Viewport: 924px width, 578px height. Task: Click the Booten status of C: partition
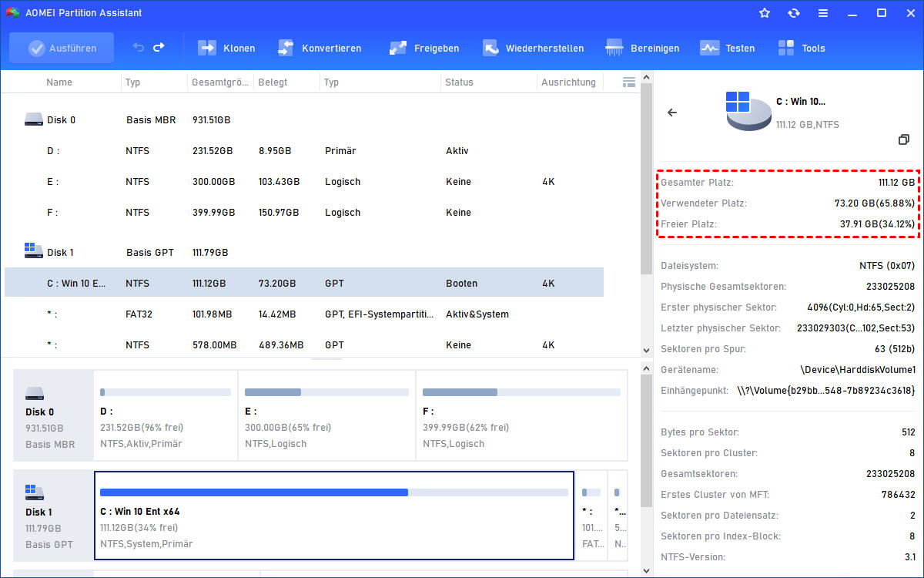coord(461,284)
